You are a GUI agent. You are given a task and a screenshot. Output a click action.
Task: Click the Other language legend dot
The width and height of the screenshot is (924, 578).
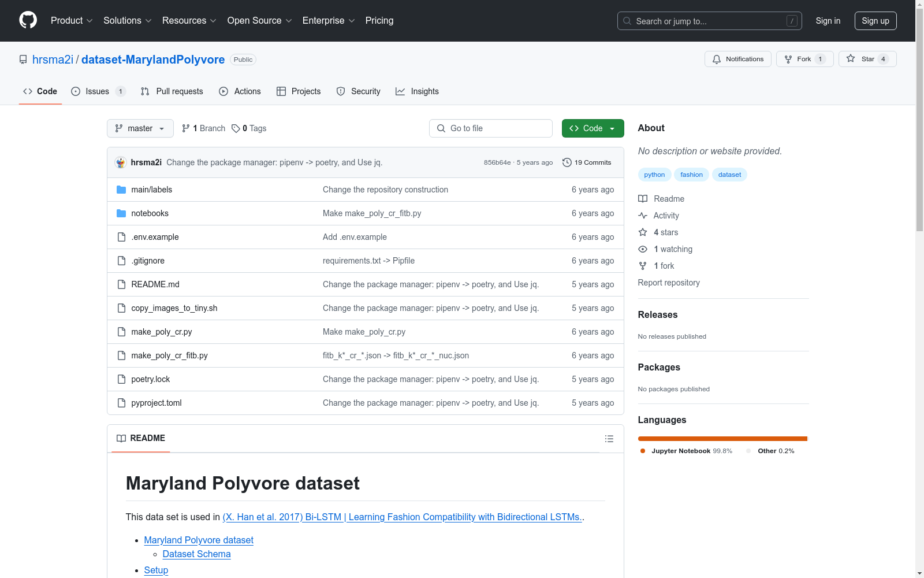[x=748, y=451]
